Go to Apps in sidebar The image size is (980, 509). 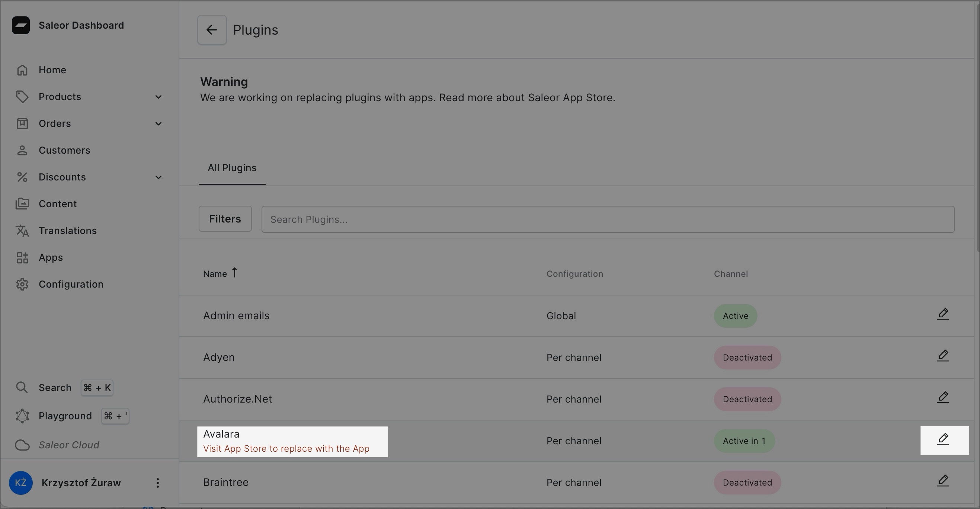point(51,257)
